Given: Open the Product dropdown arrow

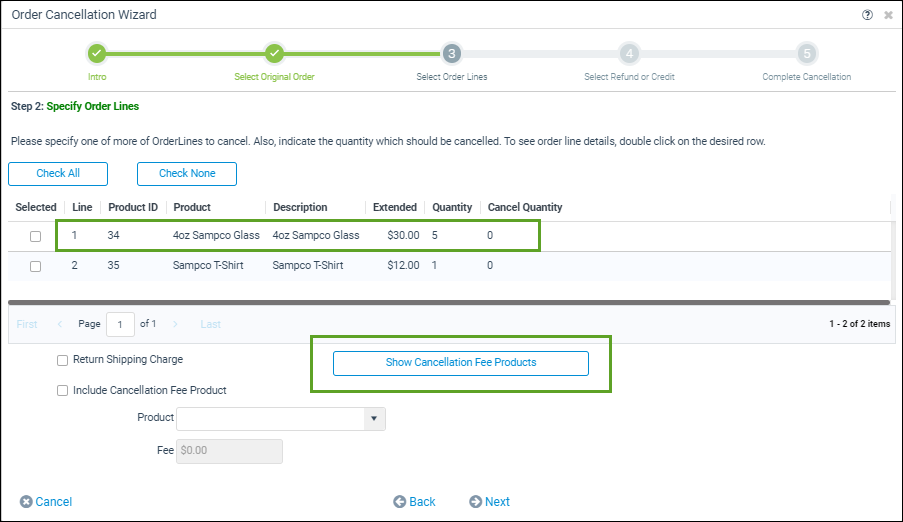Looking at the screenshot, I should pyautogui.click(x=374, y=419).
